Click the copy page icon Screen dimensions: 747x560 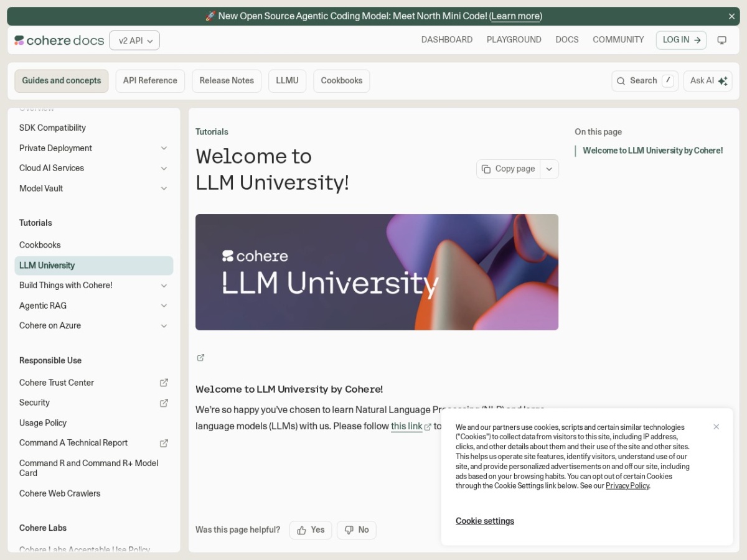(x=486, y=169)
